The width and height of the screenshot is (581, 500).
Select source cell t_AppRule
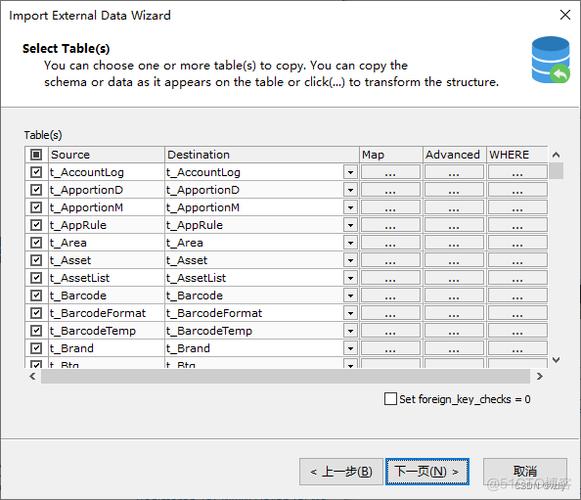[x=106, y=225]
